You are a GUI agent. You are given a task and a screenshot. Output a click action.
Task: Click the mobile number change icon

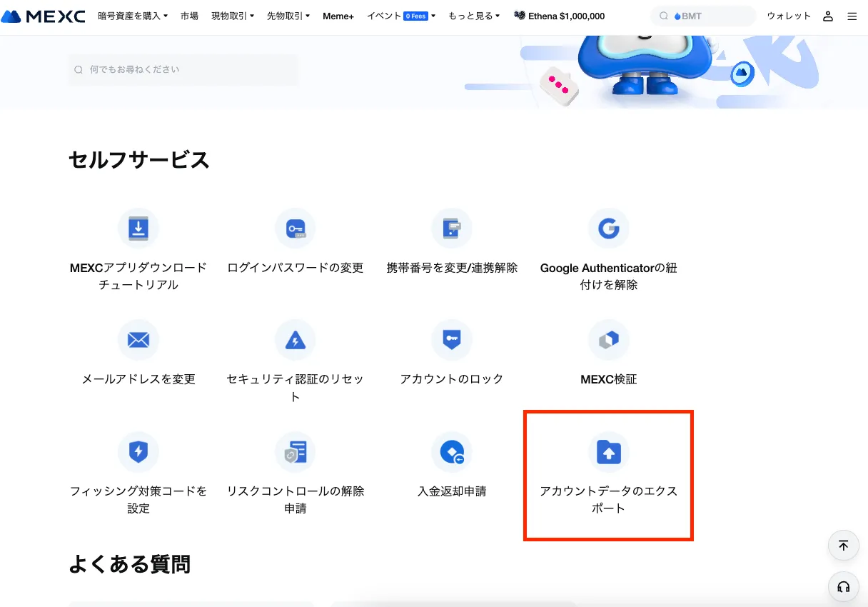[451, 229]
